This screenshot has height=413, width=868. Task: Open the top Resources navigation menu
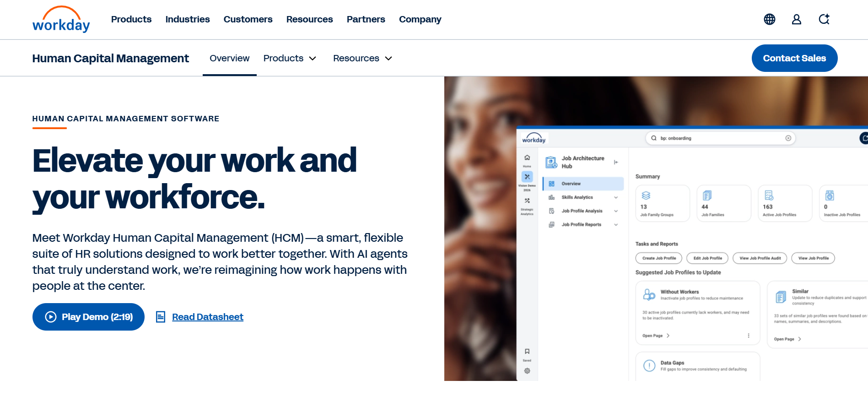click(x=310, y=19)
